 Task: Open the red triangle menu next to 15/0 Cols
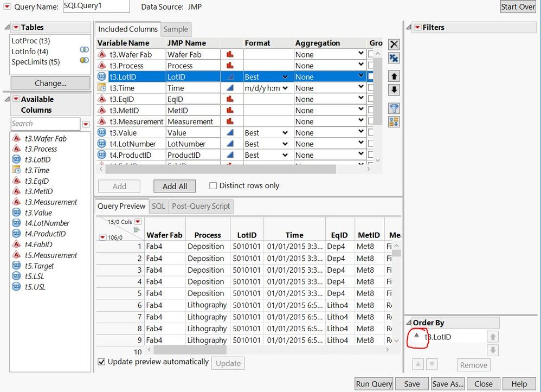[x=138, y=222]
